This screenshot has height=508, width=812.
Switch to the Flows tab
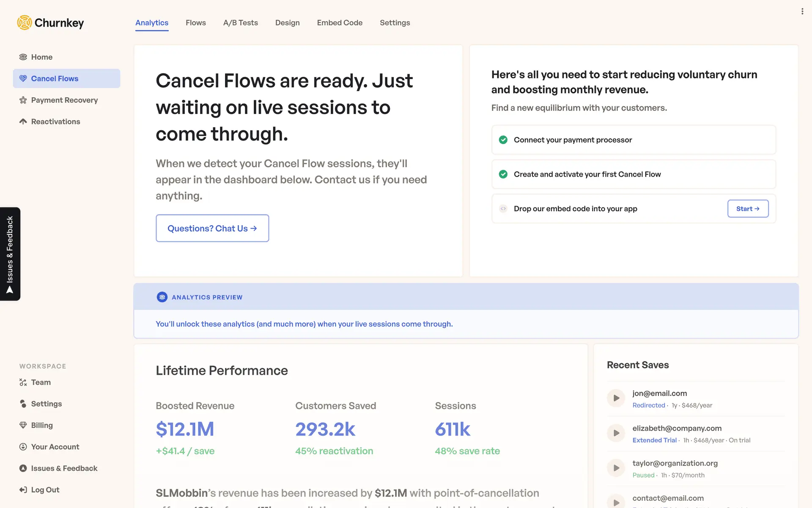(x=195, y=23)
